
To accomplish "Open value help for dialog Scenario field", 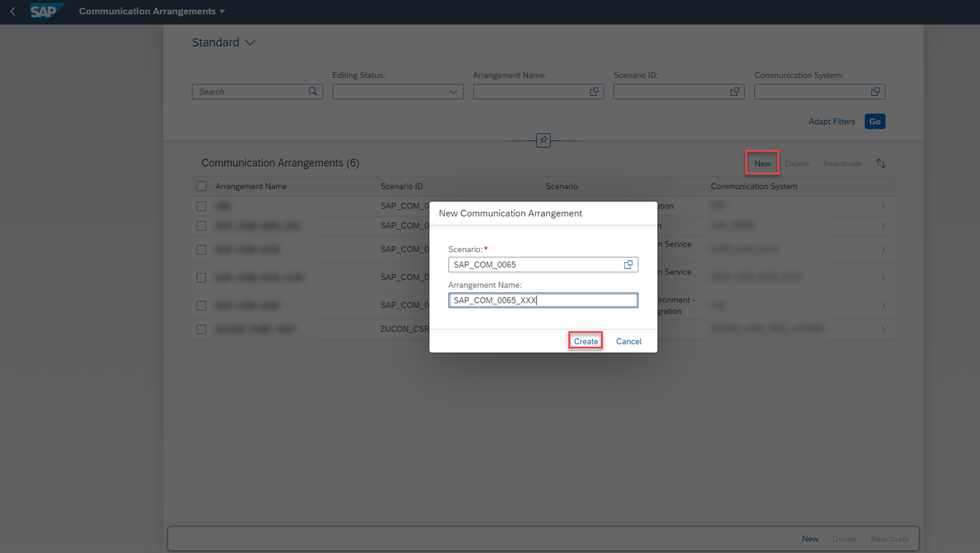I will (x=629, y=264).
